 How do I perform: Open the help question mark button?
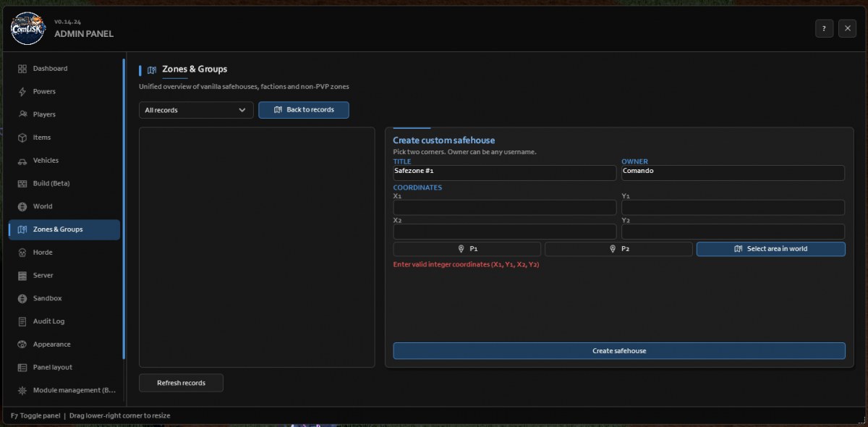pos(824,28)
